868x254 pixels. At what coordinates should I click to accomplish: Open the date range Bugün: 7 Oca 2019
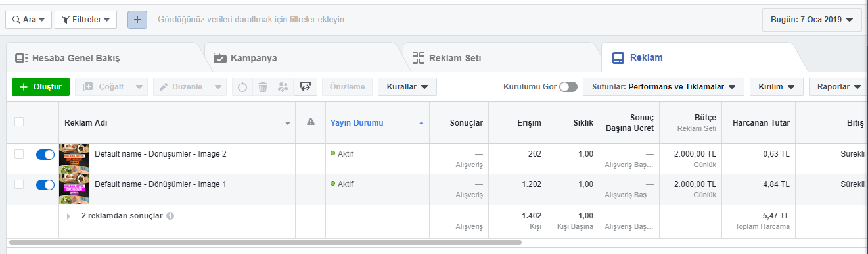(811, 20)
